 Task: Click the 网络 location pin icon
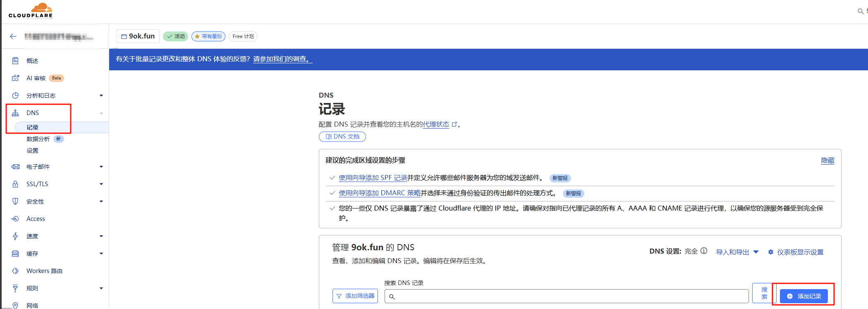pyautogui.click(x=15, y=305)
